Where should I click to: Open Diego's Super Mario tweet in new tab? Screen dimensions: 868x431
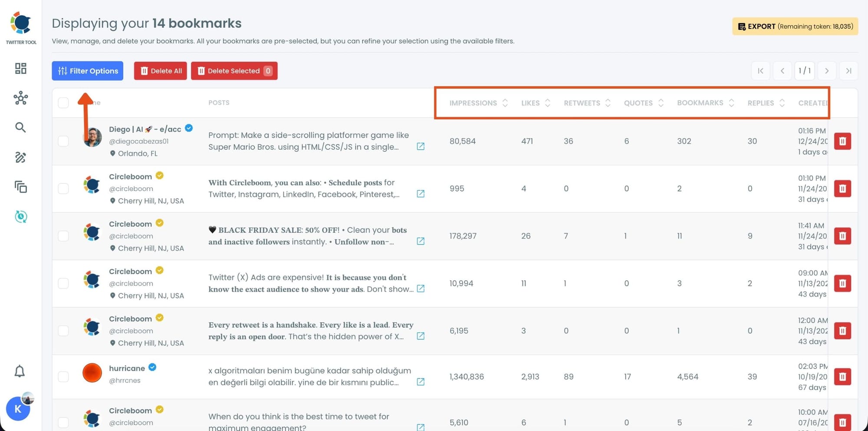pyautogui.click(x=420, y=147)
